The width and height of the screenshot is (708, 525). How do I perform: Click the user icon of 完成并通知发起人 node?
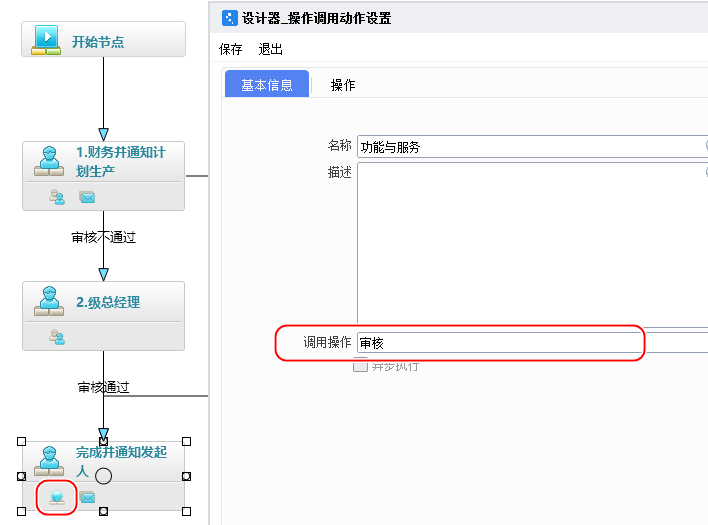click(47, 460)
